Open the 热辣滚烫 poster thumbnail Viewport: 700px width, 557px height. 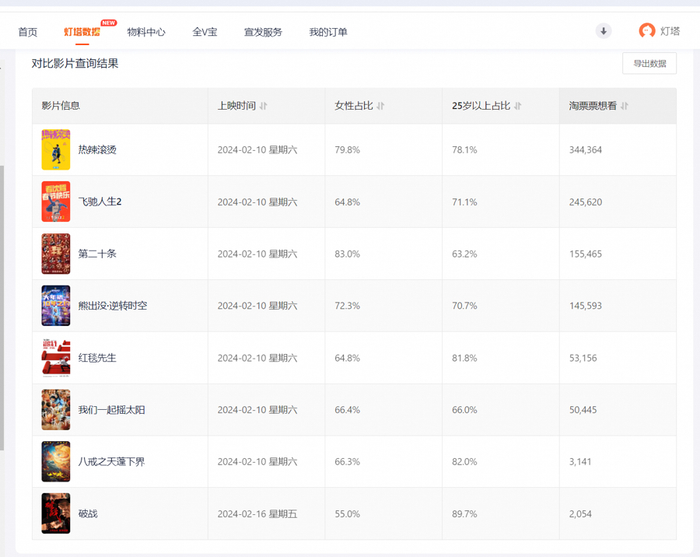pyautogui.click(x=56, y=150)
